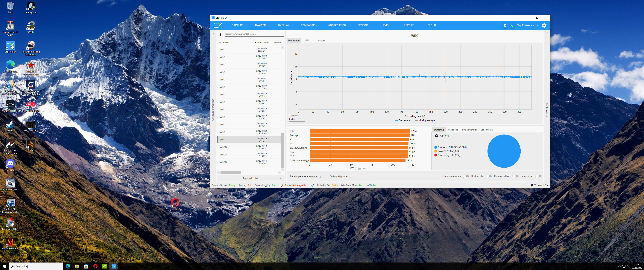This screenshot has height=270, width=644.
Task: Expand the Record Info panel
Action: pyautogui.click(x=250, y=178)
